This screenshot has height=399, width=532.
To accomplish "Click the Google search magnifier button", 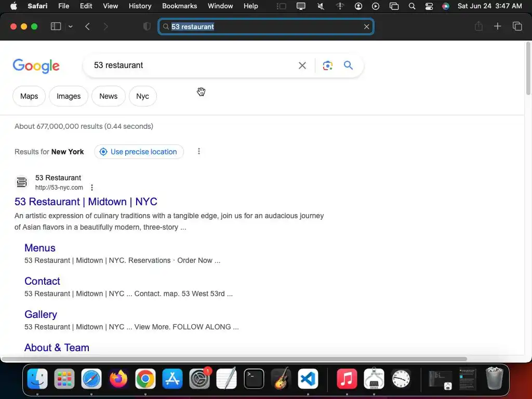I will pos(348,65).
